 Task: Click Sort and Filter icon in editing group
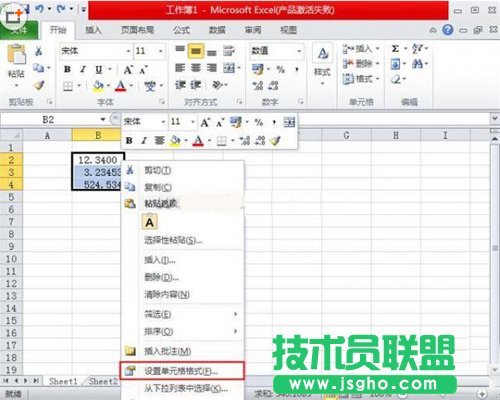tap(417, 49)
